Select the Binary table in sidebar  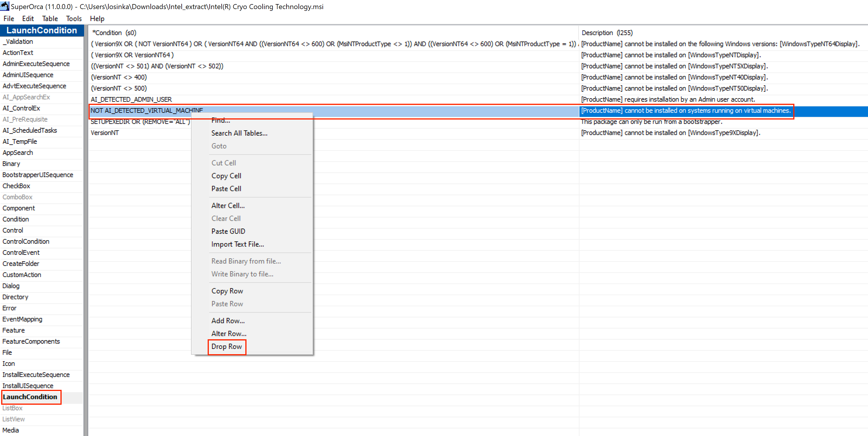tap(11, 164)
